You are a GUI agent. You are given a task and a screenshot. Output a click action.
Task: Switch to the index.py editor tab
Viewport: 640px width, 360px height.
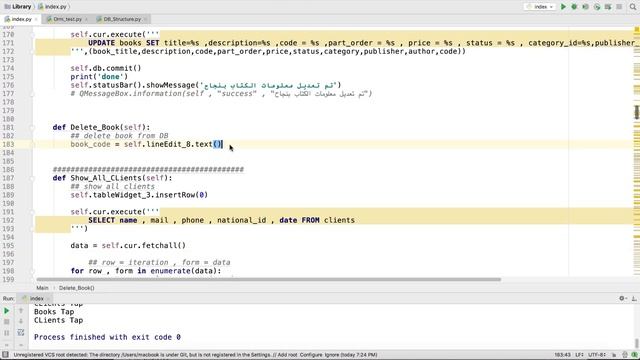19,19
